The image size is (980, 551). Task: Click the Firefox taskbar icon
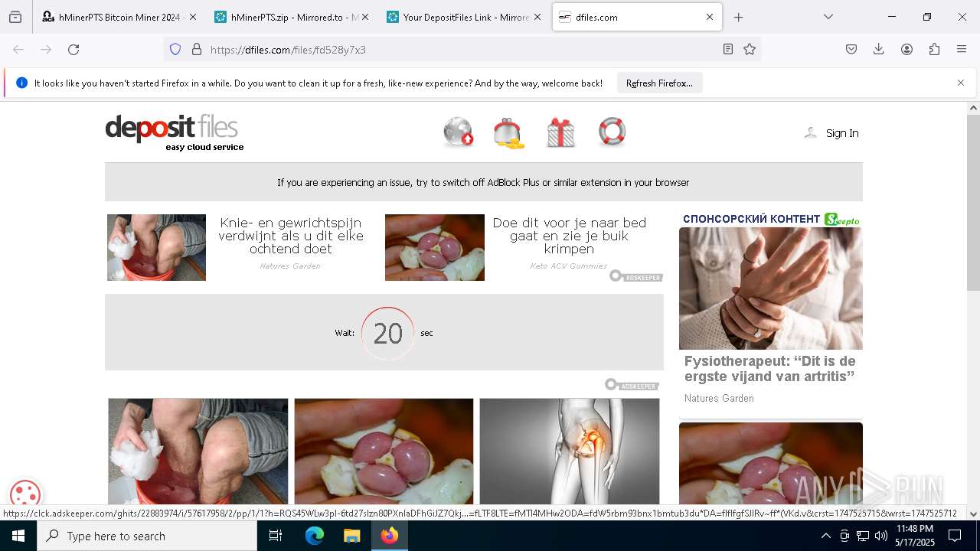click(x=390, y=536)
